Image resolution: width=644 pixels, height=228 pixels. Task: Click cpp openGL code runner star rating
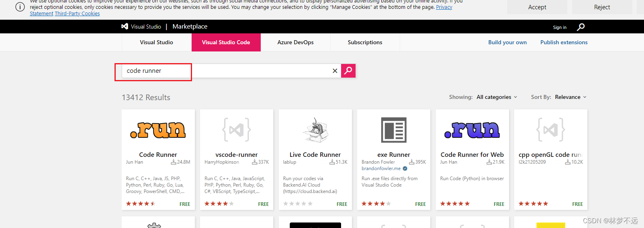534,204
